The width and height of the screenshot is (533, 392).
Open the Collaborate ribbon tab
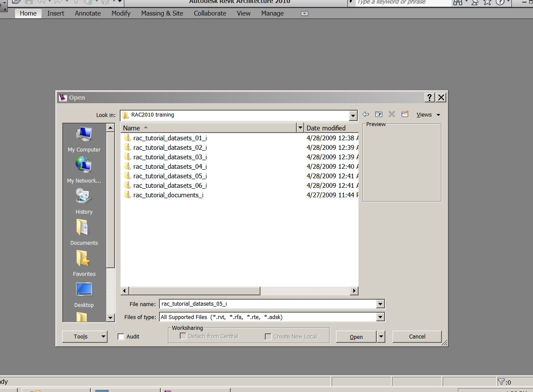pyautogui.click(x=210, y=13)
